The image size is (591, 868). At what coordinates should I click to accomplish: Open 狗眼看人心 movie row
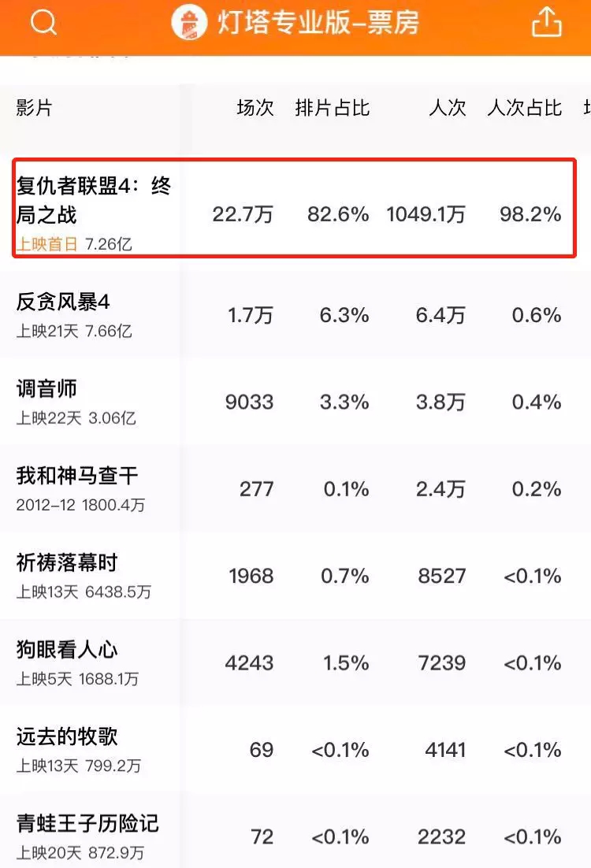pos(67,650)
